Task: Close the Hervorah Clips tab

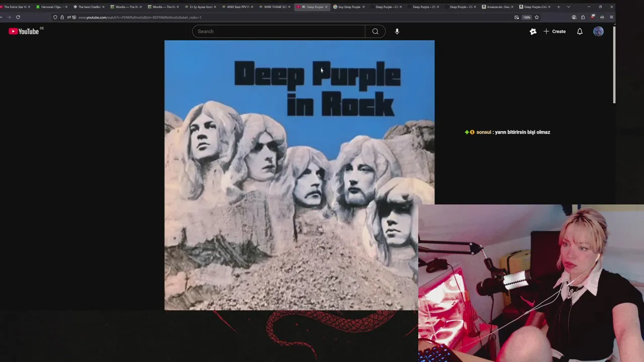Action: 66,7
